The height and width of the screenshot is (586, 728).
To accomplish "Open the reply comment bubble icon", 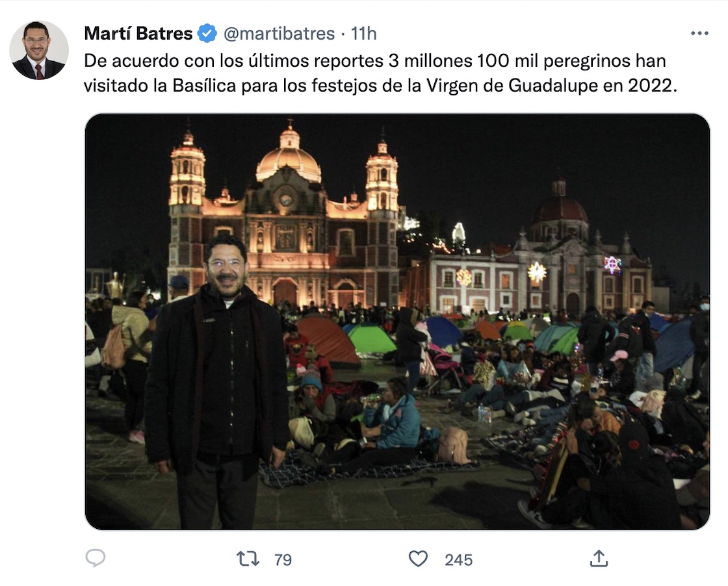I will click(x=96, y=558).
